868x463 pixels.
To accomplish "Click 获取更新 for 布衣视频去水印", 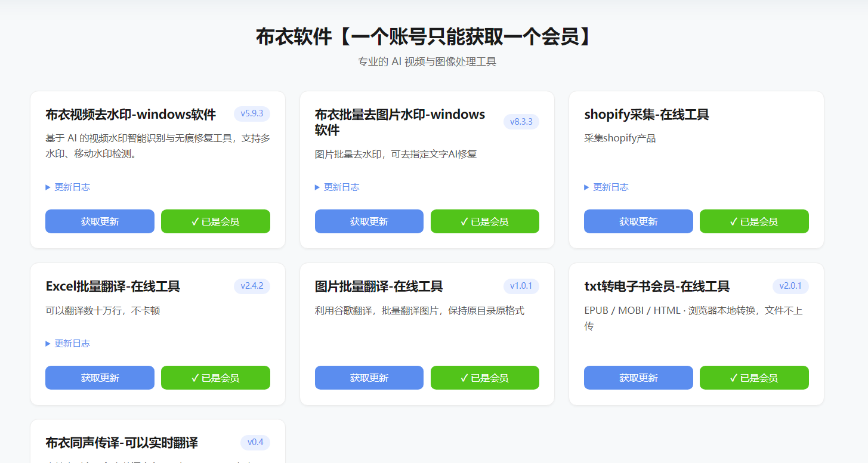I will tap(100, 221).
